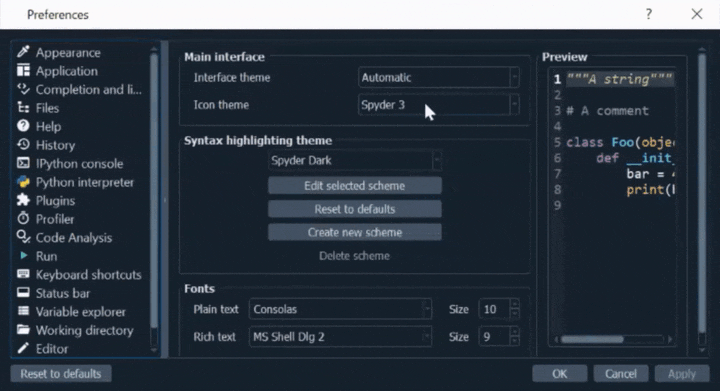Click the "A string" line in preview

tap(619, 79)
